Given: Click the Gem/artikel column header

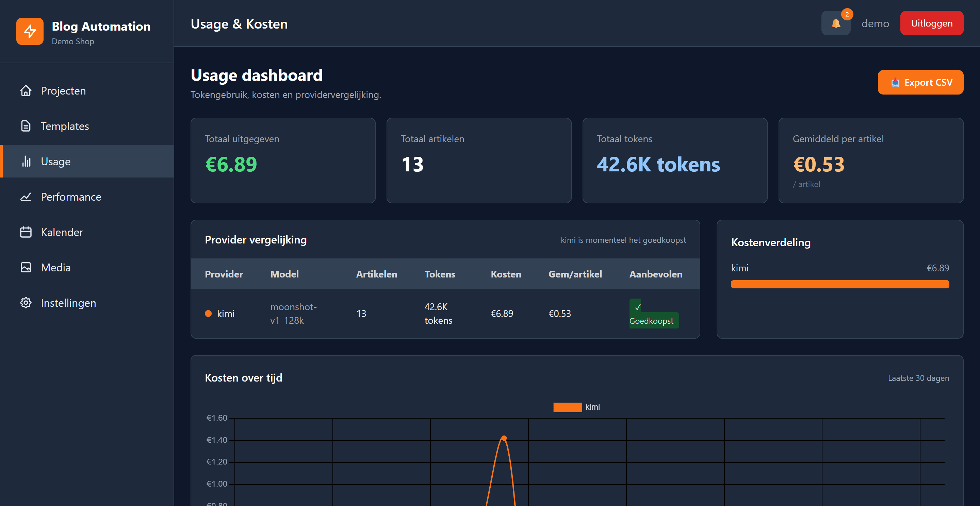Looking at the screenshot, I should pos(575,274).
